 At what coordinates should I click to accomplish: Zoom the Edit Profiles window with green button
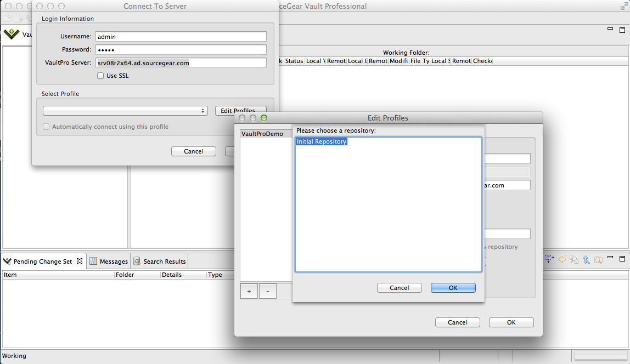click(x=264, y=118)
